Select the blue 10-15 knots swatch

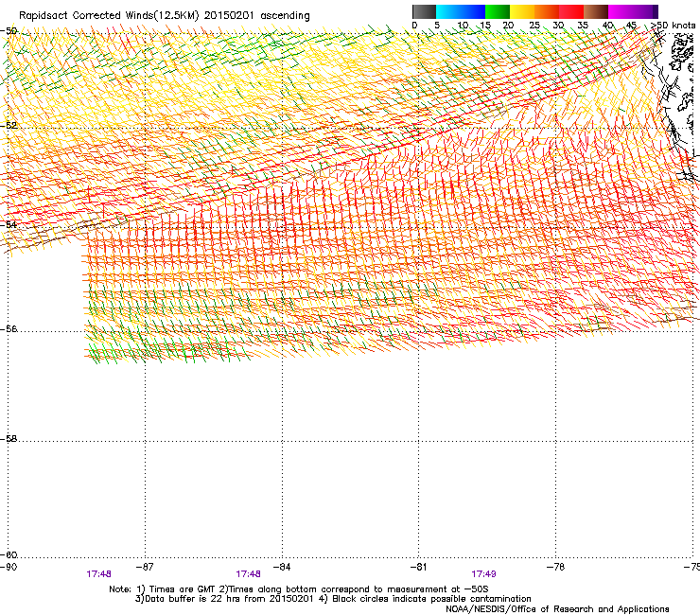473,11
